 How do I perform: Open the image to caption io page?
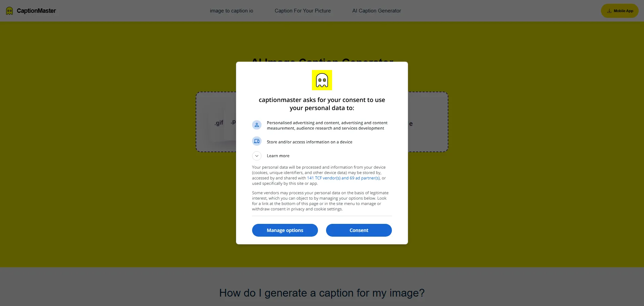[232, 11]
